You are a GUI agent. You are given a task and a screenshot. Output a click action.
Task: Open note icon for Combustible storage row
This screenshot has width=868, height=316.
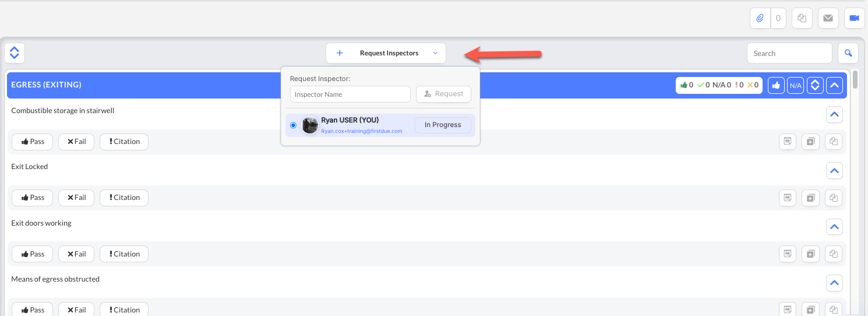[788, 141]
